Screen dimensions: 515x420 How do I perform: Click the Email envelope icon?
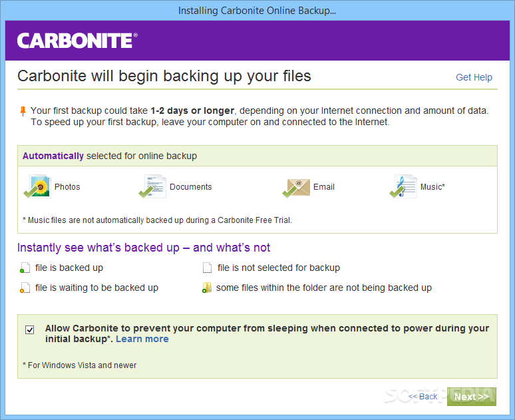(x=296, y=188)
